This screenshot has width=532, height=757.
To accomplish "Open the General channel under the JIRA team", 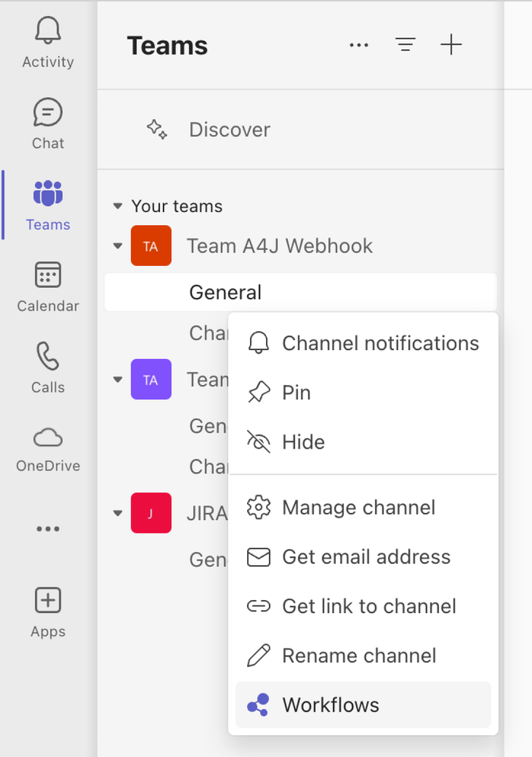I will click(208, 560).
